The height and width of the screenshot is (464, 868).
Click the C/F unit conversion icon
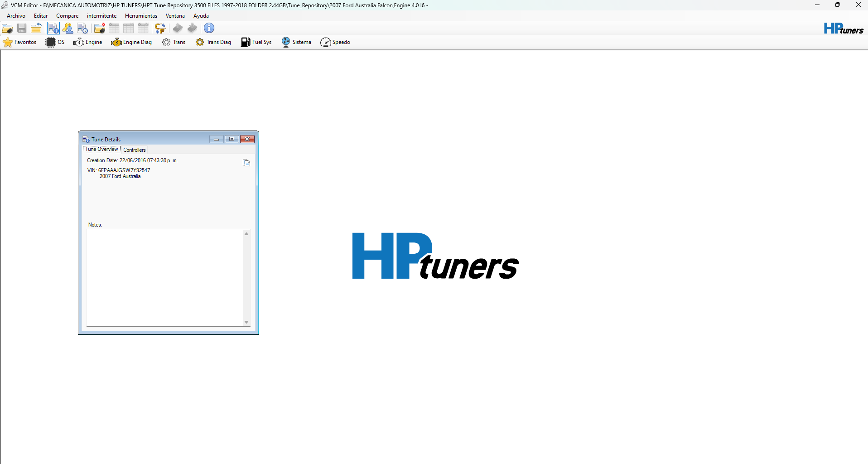pos(160,29)
